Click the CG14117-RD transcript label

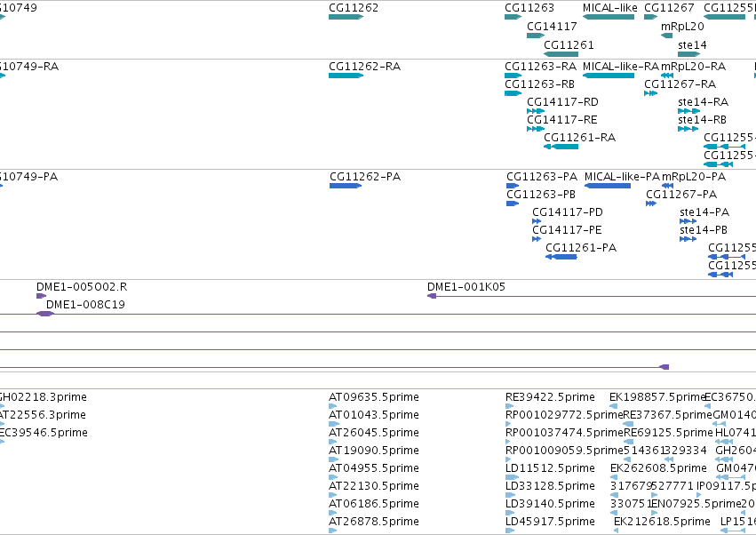[562, 102]
